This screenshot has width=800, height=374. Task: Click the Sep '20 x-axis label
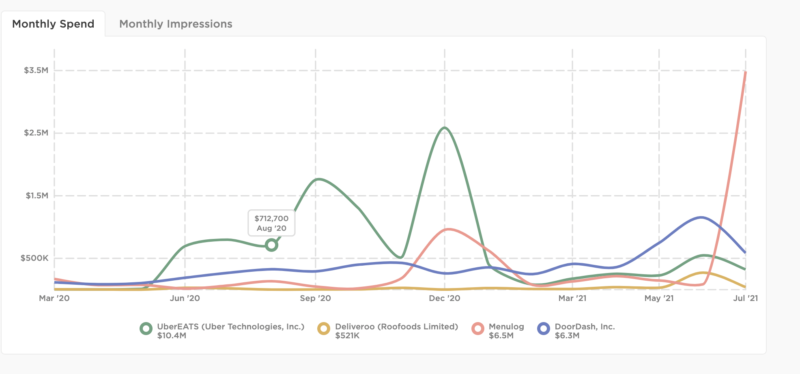click(315, 298)
